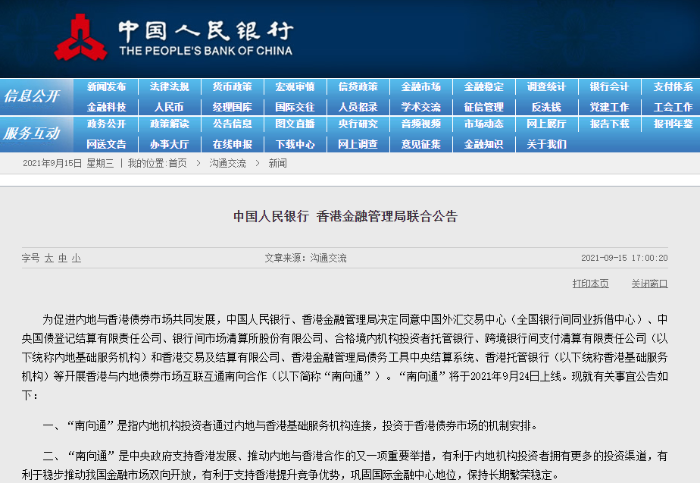This screenshot has width=700, height=483.
Task: Open the 报告下载 menu item
Action: [x=609, y=124]
